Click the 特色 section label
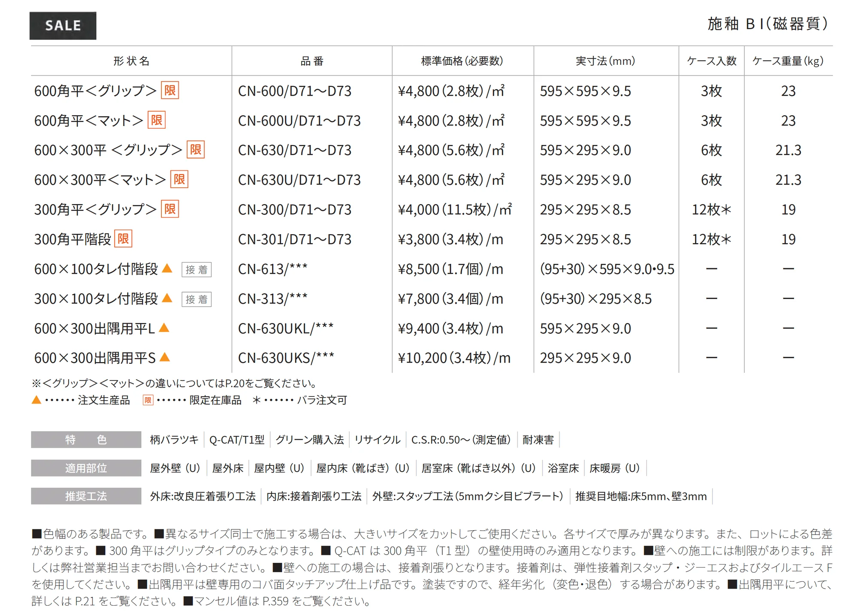 click(86, 440)
